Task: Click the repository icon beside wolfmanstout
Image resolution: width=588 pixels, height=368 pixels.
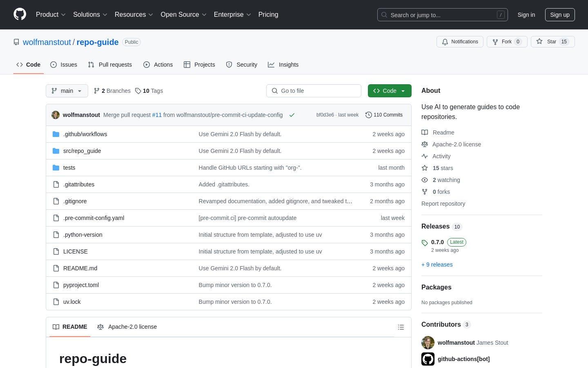Action: click(16, 42)
